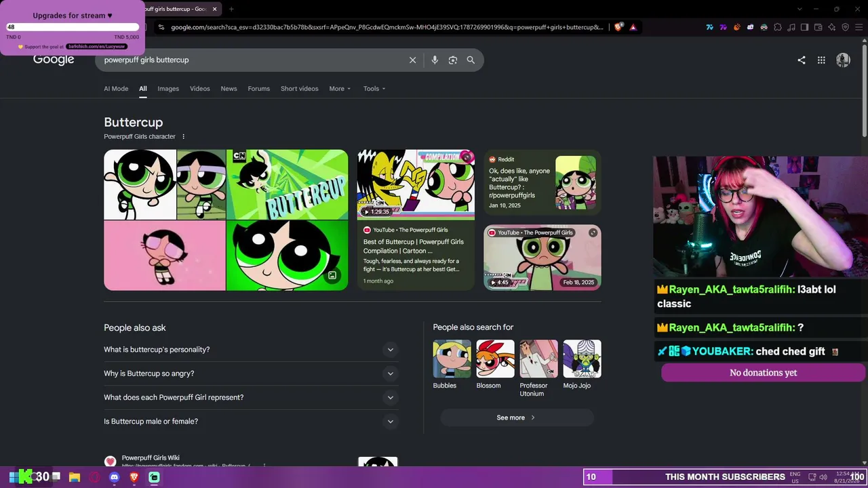Switch to the Short videos tab
868x488 pixels.
click(299, 89)
